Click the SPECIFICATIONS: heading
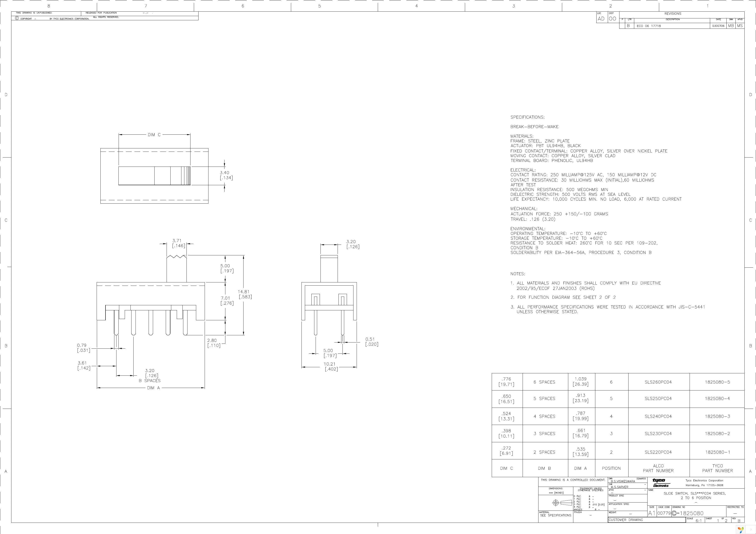This screenshot has height=534, width=756. 527,117
